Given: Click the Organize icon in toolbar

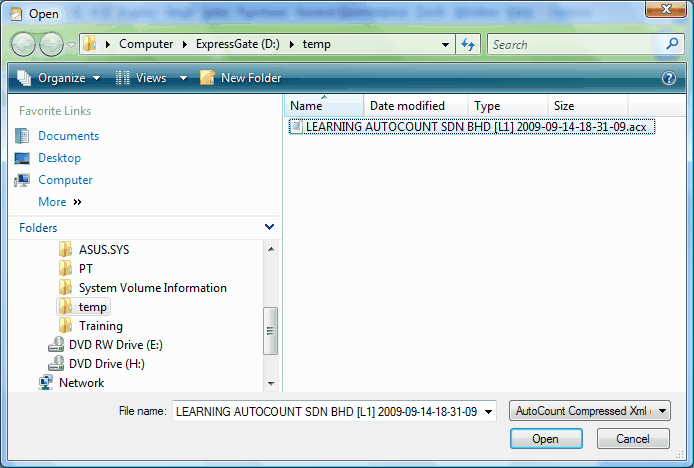Looking at the screenshot, I should (24, 78).
